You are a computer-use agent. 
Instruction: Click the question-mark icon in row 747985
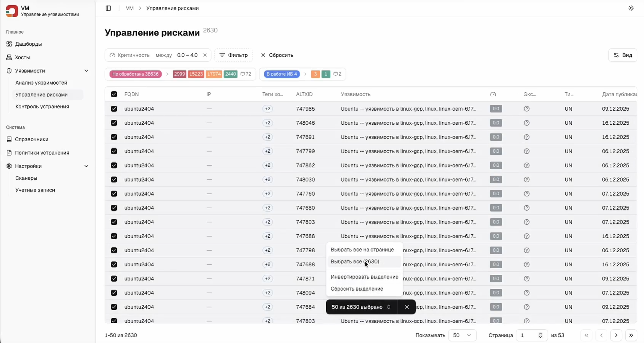[x=527, y=109]
